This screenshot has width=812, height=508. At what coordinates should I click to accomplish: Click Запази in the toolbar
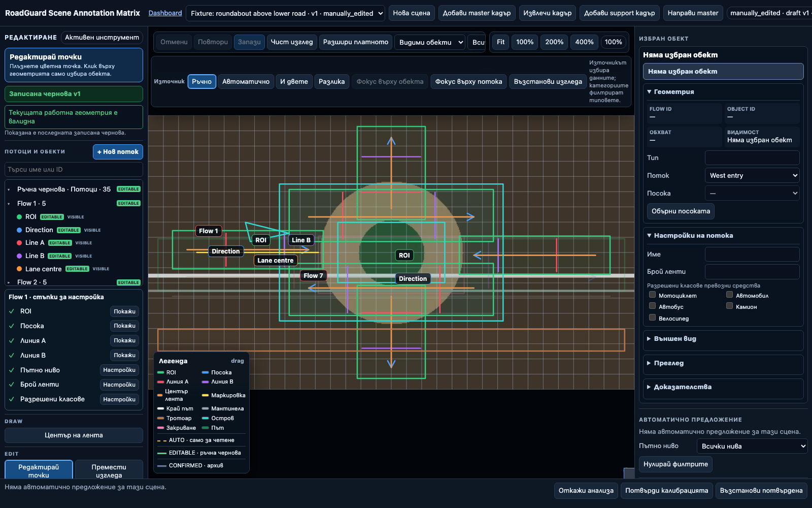pos(249,42)
